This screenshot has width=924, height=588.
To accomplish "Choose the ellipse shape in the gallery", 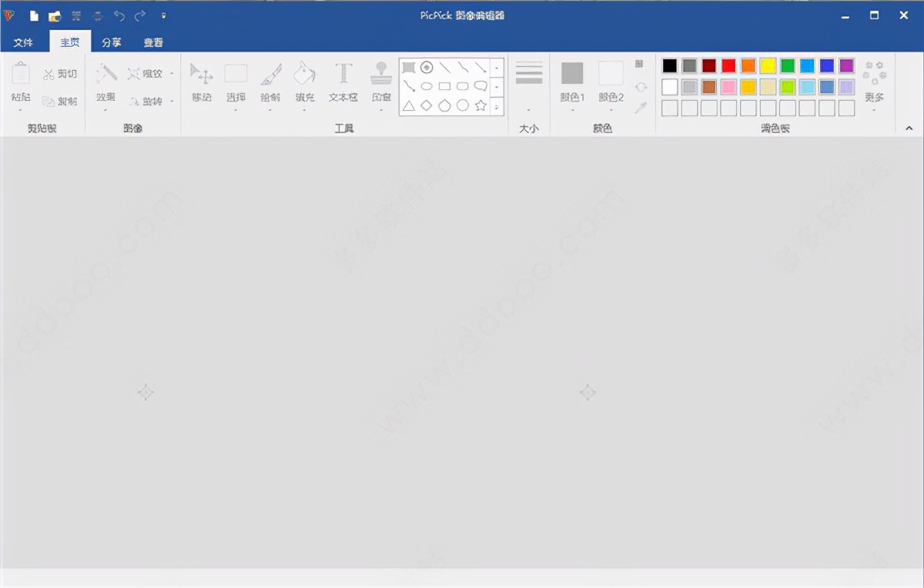I will (427, 86).
